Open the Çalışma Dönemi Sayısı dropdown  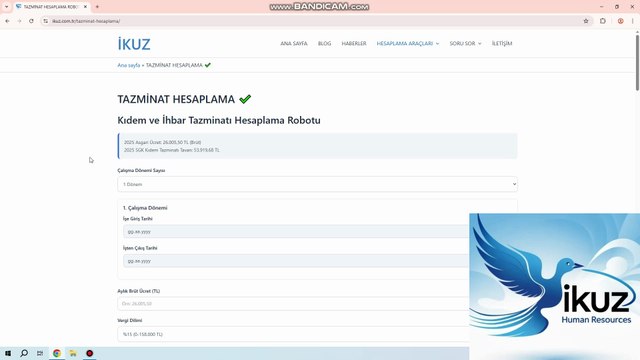[x=317, y=184]
